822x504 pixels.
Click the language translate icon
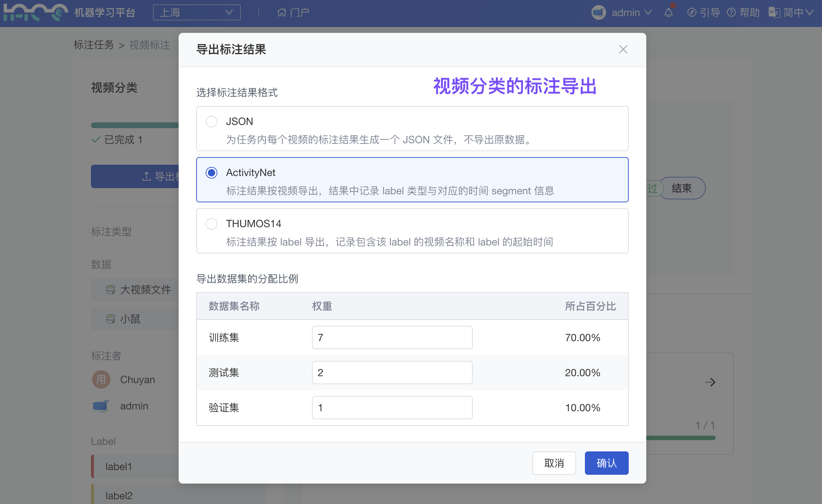coord(774,13)
